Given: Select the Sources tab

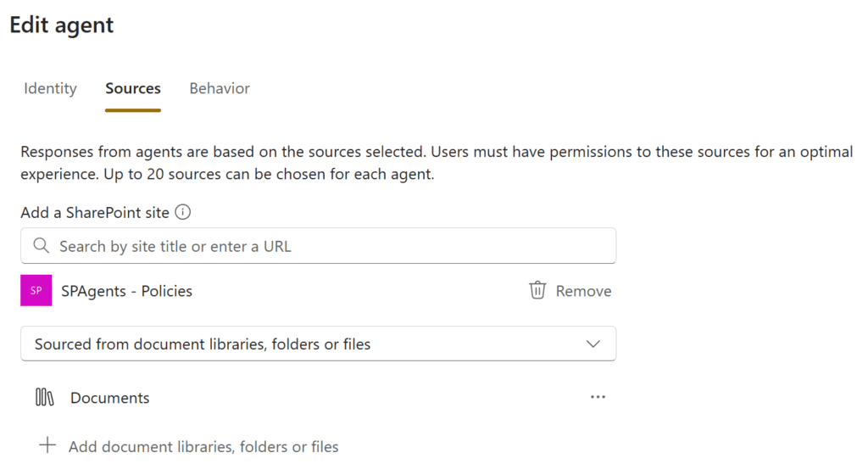Looking at the screenshot, I should coord(133,88).
